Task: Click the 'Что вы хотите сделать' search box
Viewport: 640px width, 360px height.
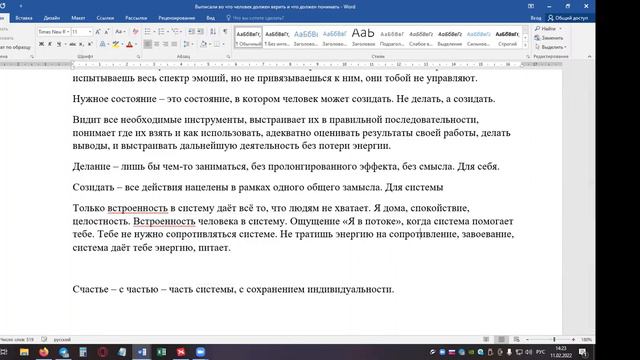Action: pyautogui.click(x=256, y=18)
